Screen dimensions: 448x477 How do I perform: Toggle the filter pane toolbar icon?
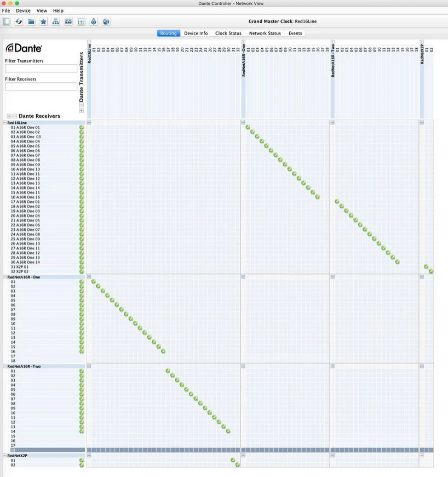coord(7,21)
